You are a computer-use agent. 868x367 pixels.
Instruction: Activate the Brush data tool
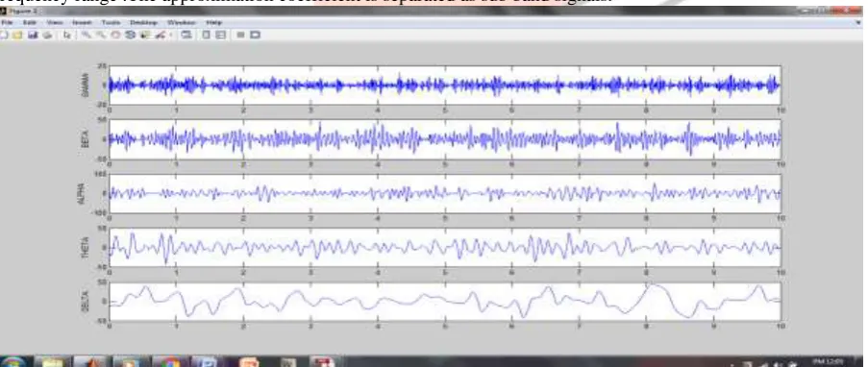tap(161, 35)
